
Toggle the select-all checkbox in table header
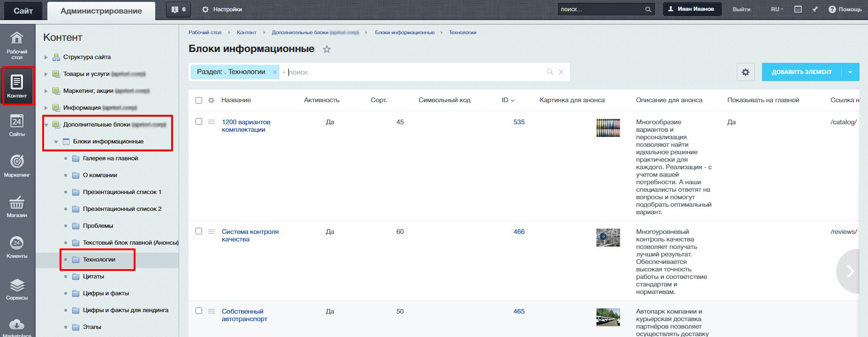(199, 100)
